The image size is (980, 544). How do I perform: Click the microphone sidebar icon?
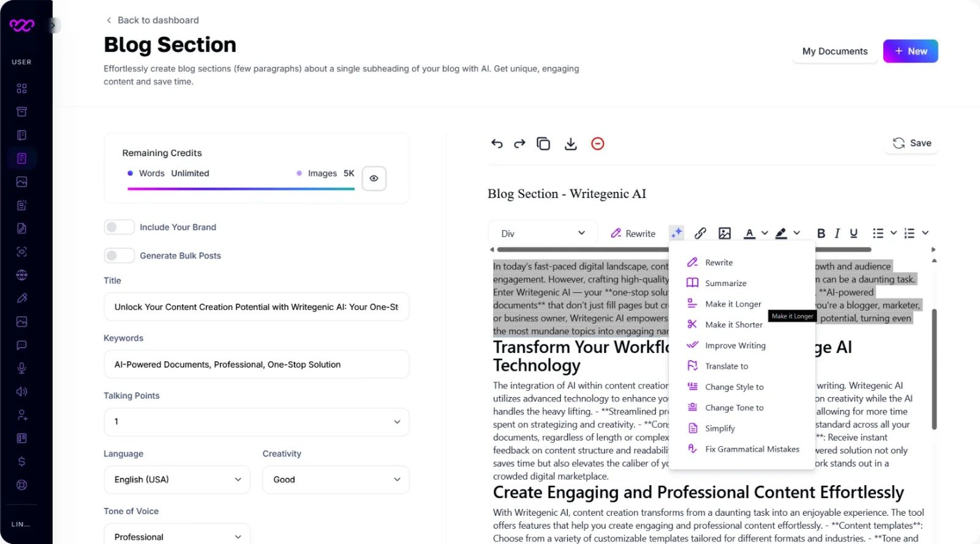[21, 368]
